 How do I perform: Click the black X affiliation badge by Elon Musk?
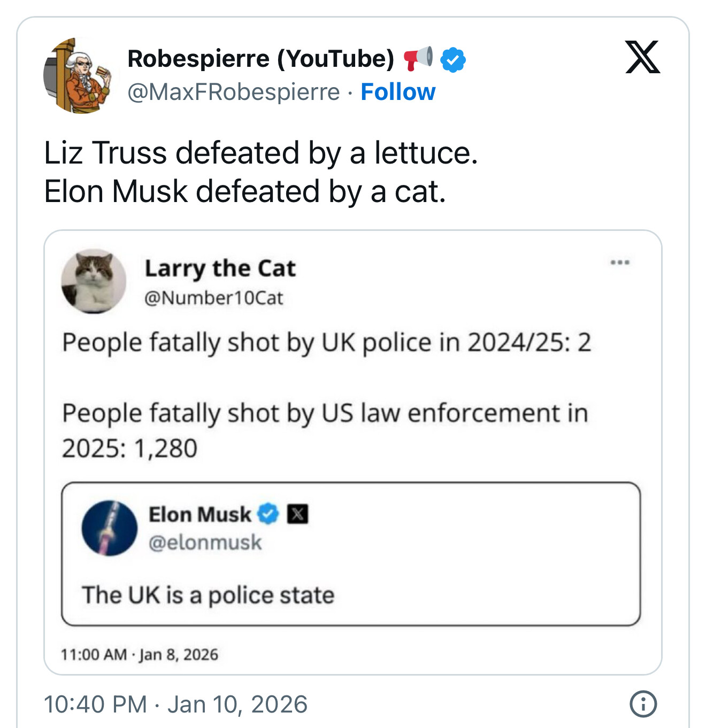[x=297, y=514]
